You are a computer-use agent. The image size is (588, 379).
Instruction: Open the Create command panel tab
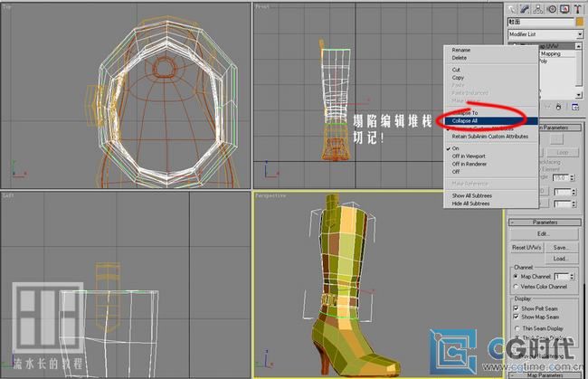pos(511,9)
